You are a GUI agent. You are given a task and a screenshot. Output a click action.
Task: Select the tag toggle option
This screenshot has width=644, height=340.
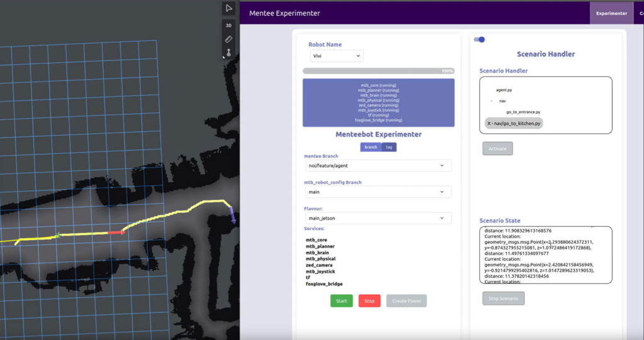pos(389,147)
